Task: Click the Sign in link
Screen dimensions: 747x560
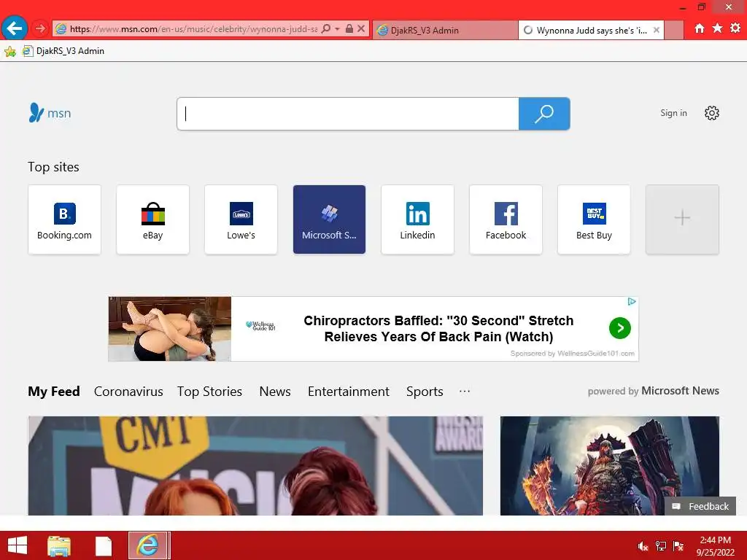Action: coord(673,113)
